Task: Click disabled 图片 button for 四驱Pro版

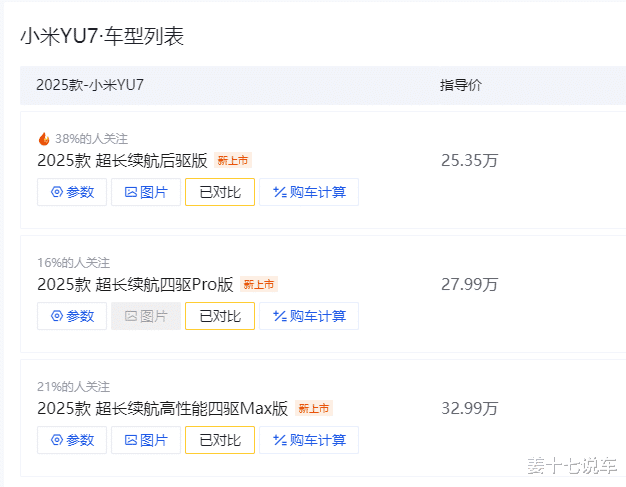Action: pyautogui.click(x=146, y=316)
